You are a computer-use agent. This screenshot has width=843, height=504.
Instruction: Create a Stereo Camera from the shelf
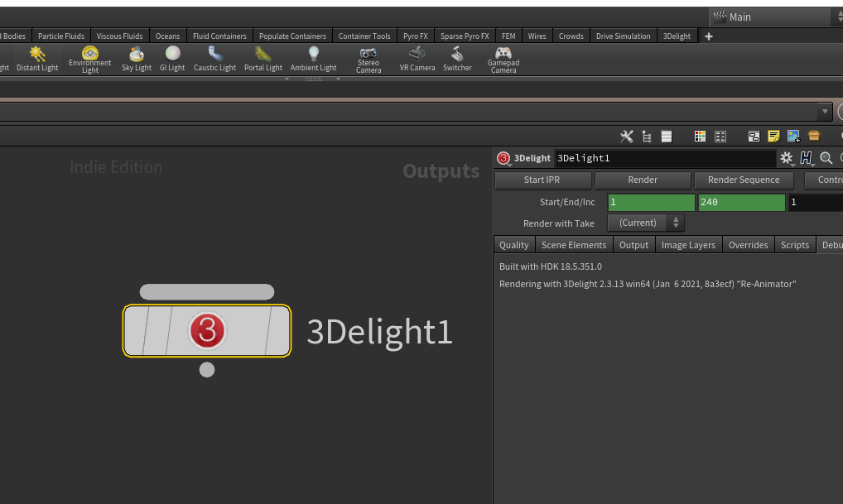[x=369, y=59]
